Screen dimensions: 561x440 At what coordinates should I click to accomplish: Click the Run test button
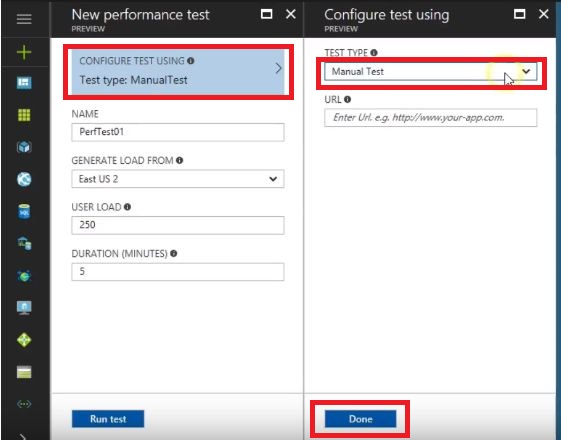[108, 419]
